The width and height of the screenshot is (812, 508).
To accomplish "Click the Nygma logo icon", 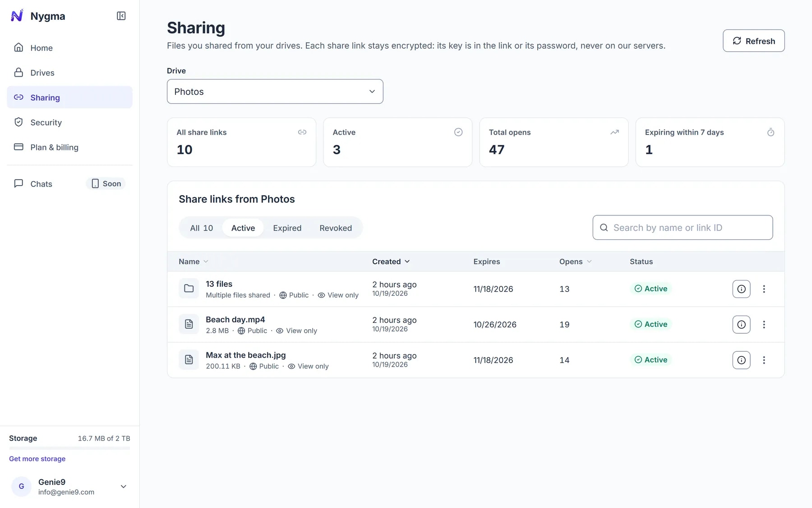I will (x=17, y=16).
